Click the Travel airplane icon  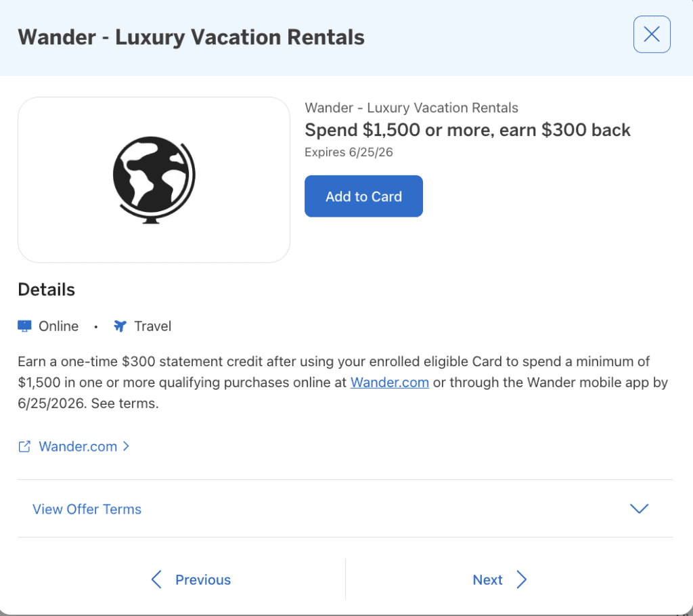pos(120,326)
